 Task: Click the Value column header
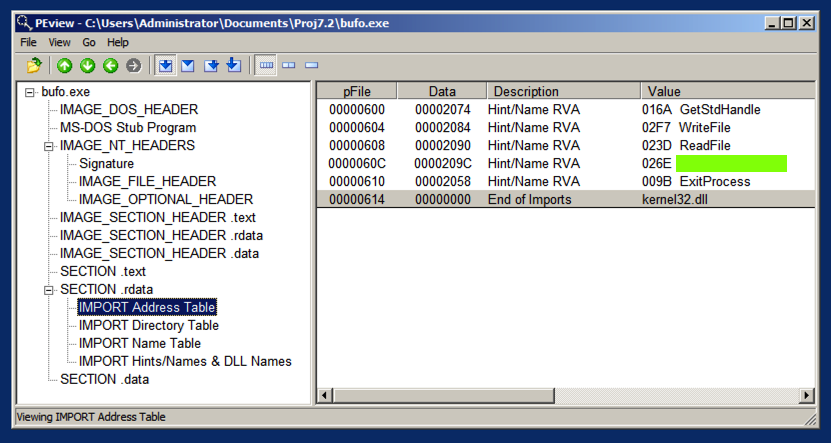[x=728, y=91]
